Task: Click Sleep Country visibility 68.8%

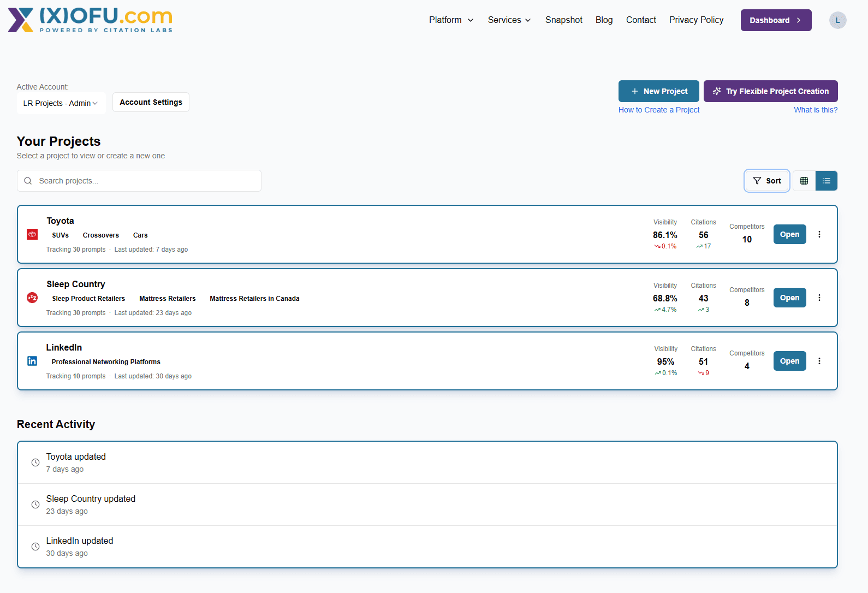Action: (x=665, y=298)
